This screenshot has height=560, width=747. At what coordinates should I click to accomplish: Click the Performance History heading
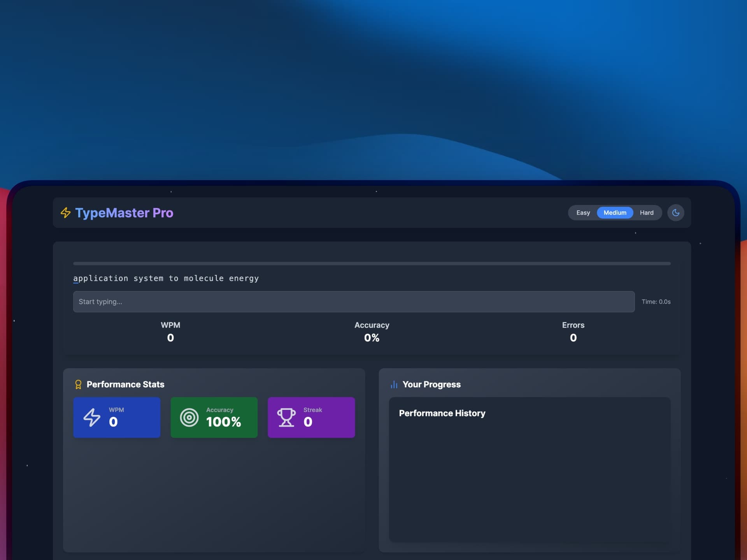[x=442, y=413]
